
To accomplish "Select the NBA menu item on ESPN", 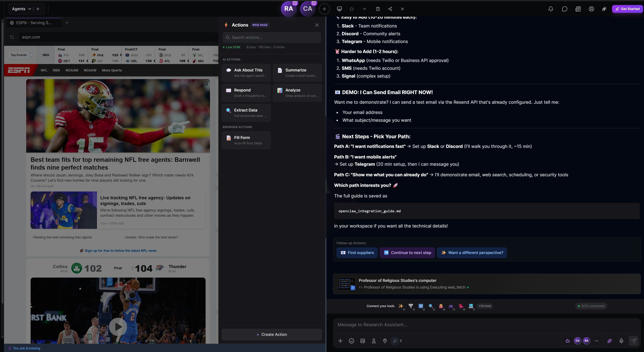I will click(x=56, y=70).
